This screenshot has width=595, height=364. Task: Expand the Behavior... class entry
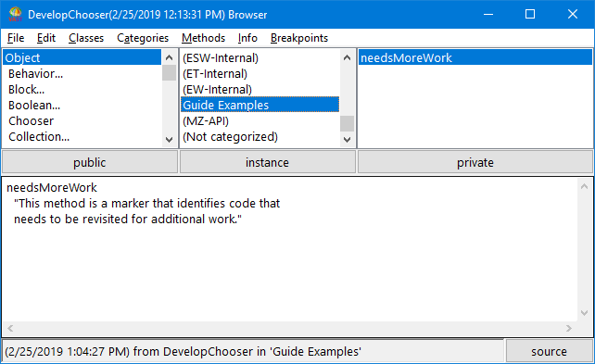35,73
